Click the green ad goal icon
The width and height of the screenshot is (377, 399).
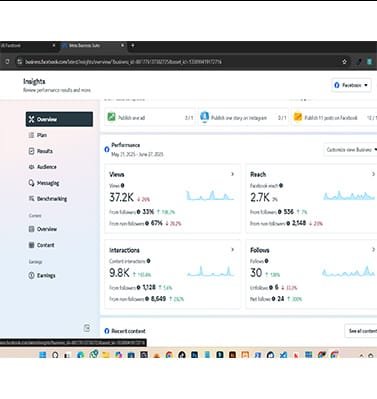[111, 117]
